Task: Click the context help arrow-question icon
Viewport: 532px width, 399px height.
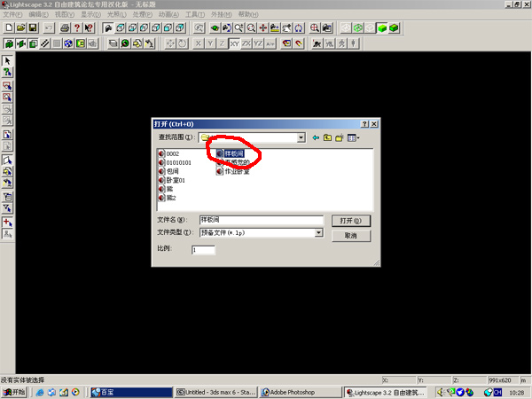Action: 89,27
